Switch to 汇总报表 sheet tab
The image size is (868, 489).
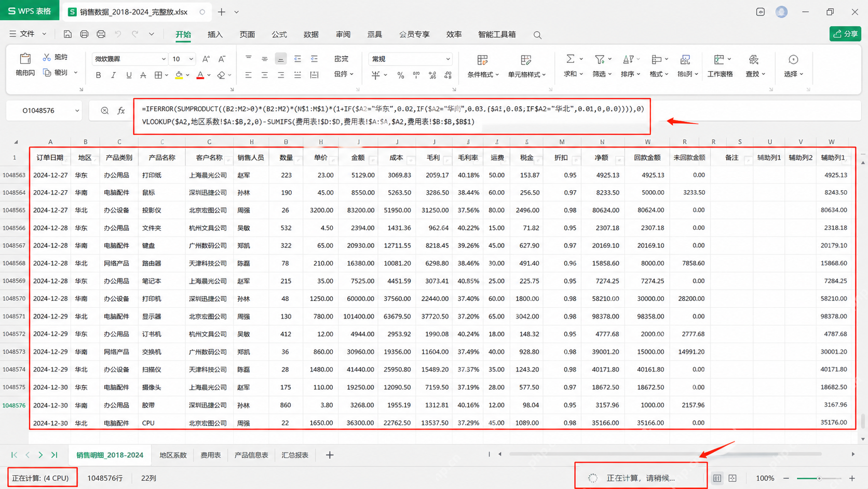point(295,455)
